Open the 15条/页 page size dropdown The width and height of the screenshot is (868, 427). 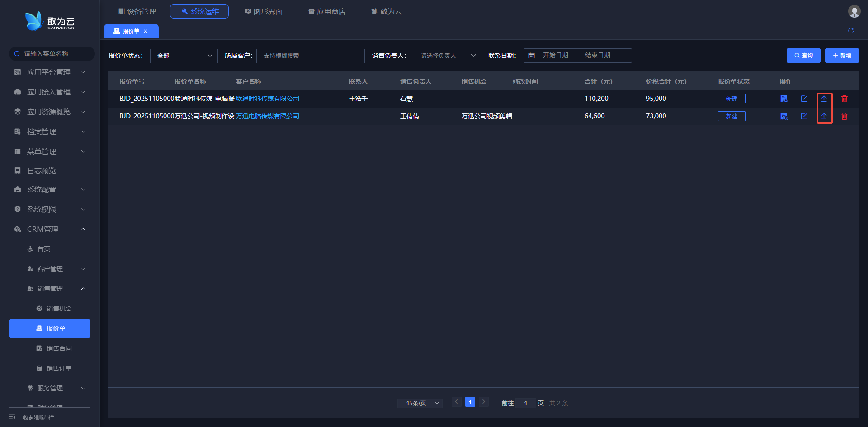pos(420,403)
